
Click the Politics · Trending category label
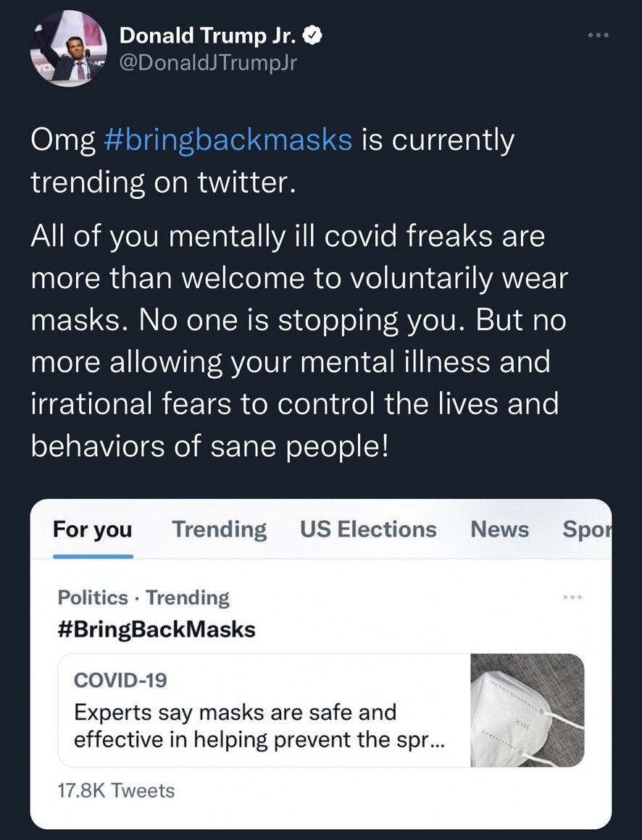pyautogui.click(x=143, y=597)
